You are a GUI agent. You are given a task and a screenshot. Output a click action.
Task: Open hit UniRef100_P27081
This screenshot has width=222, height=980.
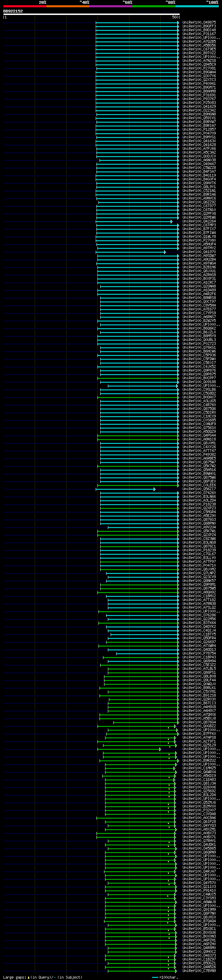(x=199, y=68)
